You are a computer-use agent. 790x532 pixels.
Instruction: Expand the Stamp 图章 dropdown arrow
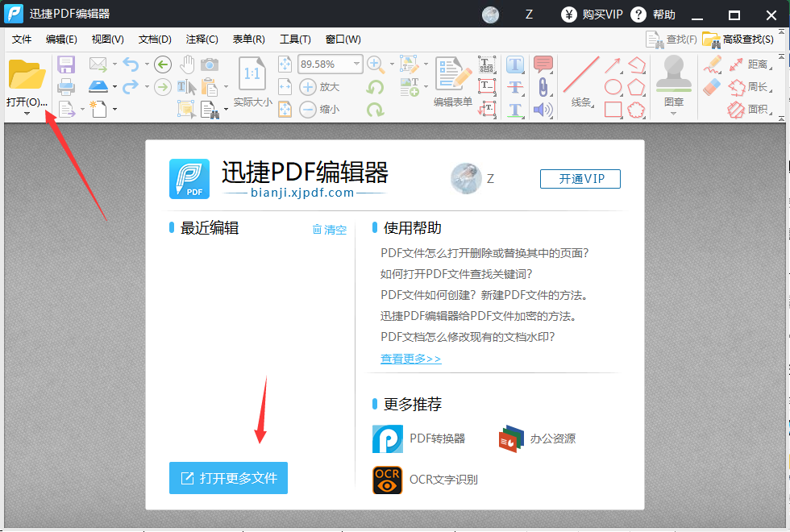(x=674, y=114)
